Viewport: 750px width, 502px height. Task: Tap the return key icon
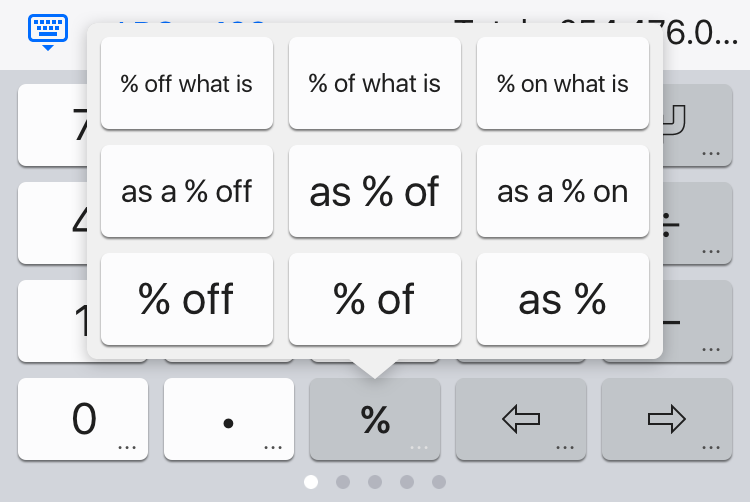tap(697, 125)
